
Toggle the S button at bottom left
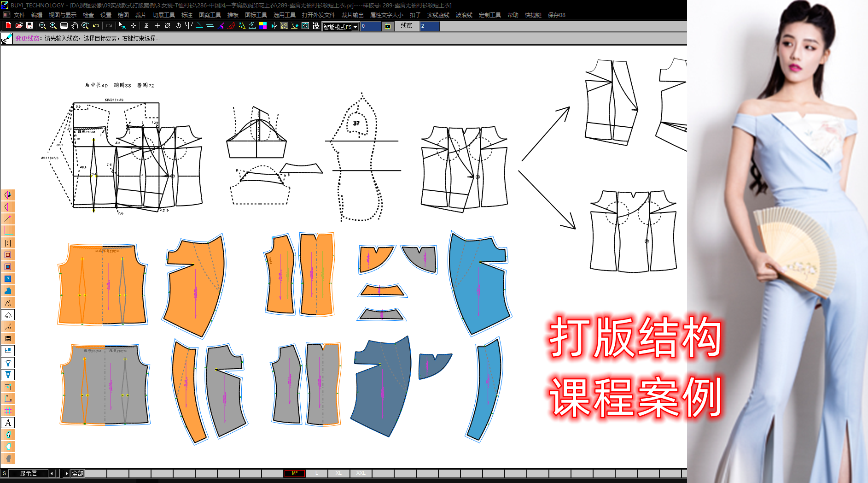(x=5, y=473)
